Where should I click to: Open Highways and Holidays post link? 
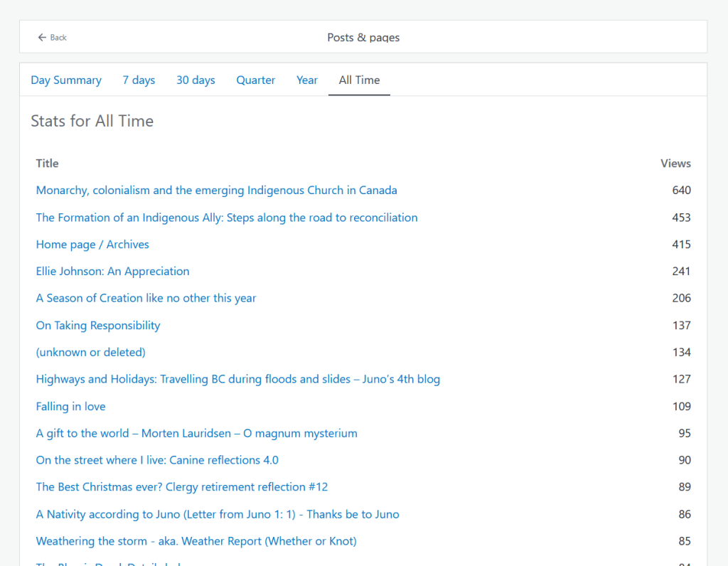(x=237, y=380)
